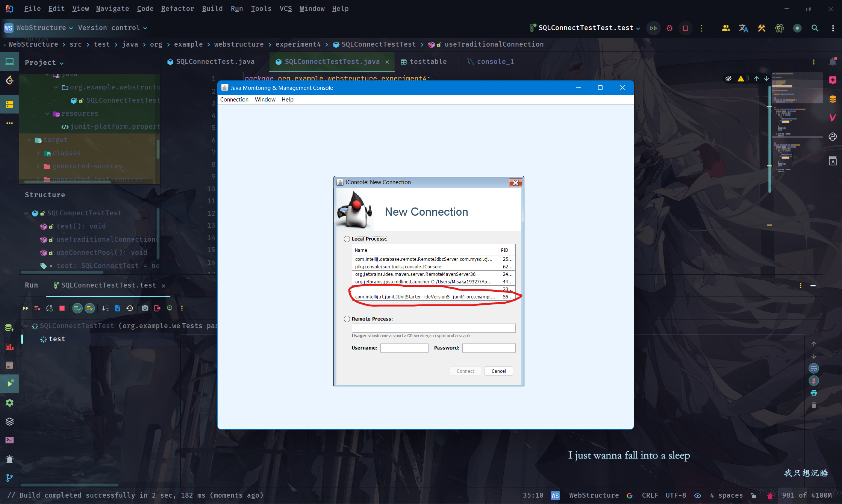Viewport: 842px width, 504px height.
Task: Toggle scroll to end icon in Run console
Action: pyautogui.click(x=814, y=381)
